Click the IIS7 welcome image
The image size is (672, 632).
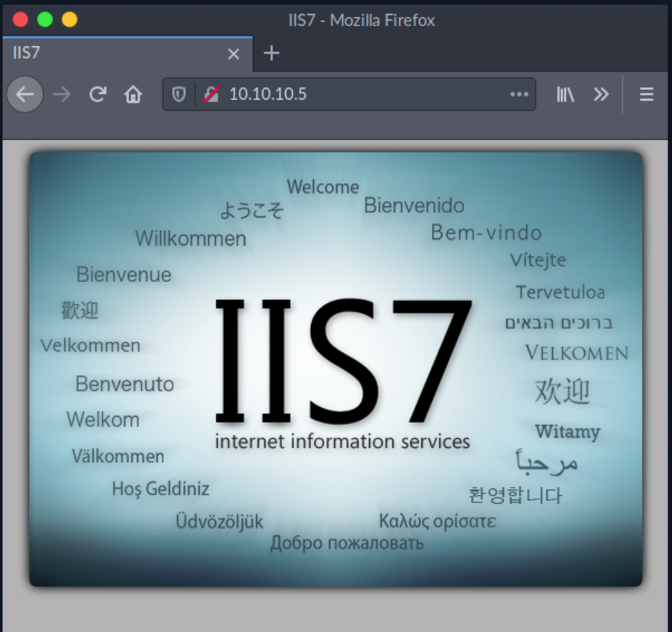[x=336, y=369]
